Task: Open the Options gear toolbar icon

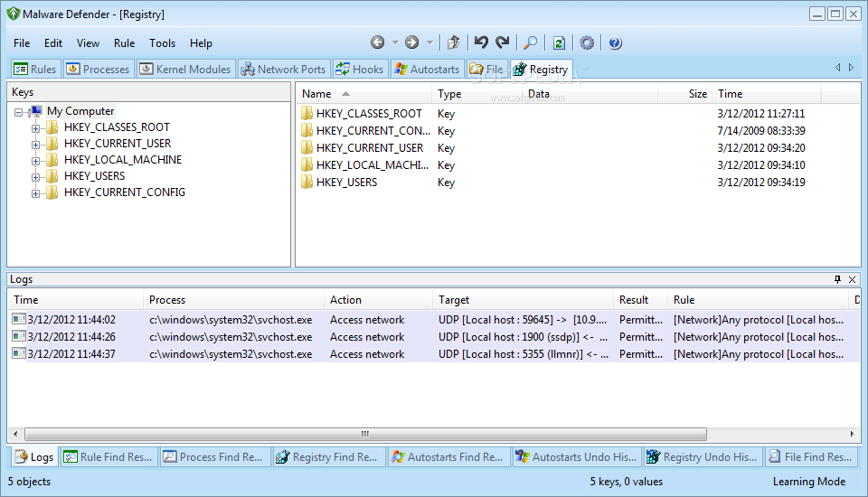Action: pos(587,42)
